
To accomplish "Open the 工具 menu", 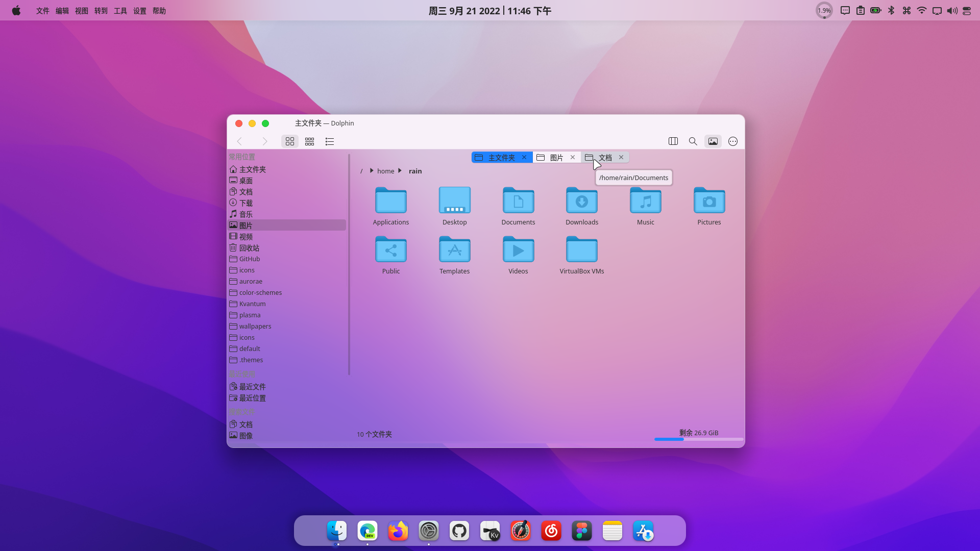I will [x=120, y=11].
